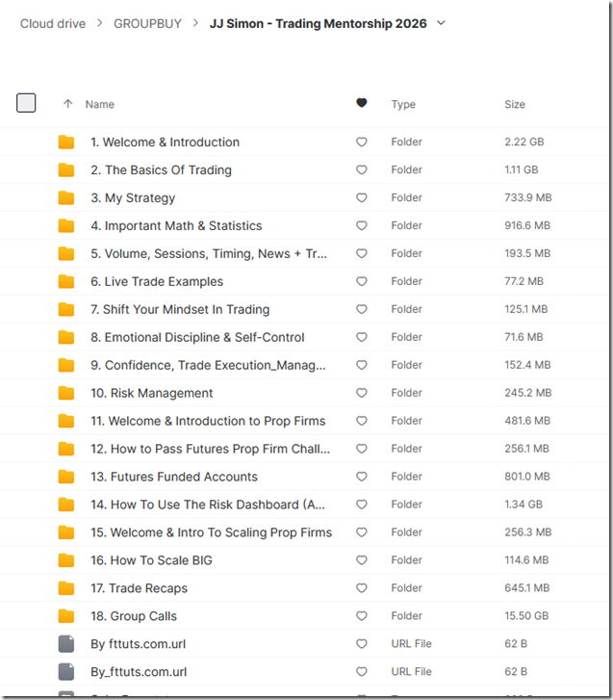Viewport: 613px width, 700px height.
Task: Sort by the Name column header
Action: [x=100, y=104]
